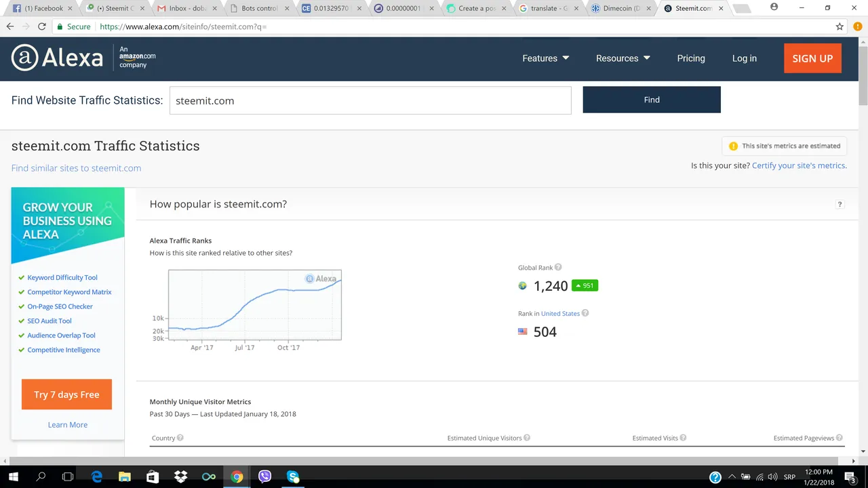868x488 pixels.
Task: Click help icon beside Estimated Pageviews
Action: tap(840, 438)
